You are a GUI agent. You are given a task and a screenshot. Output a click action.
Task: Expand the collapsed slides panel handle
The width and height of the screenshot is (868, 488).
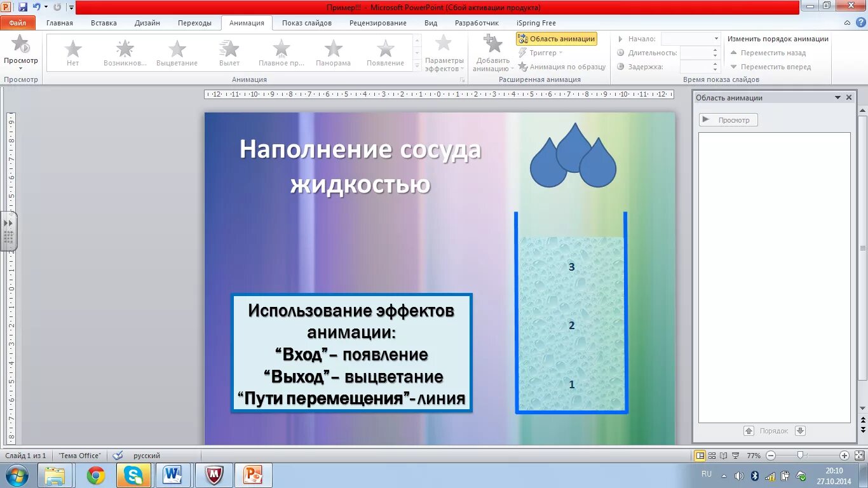(x=8, y=231)
